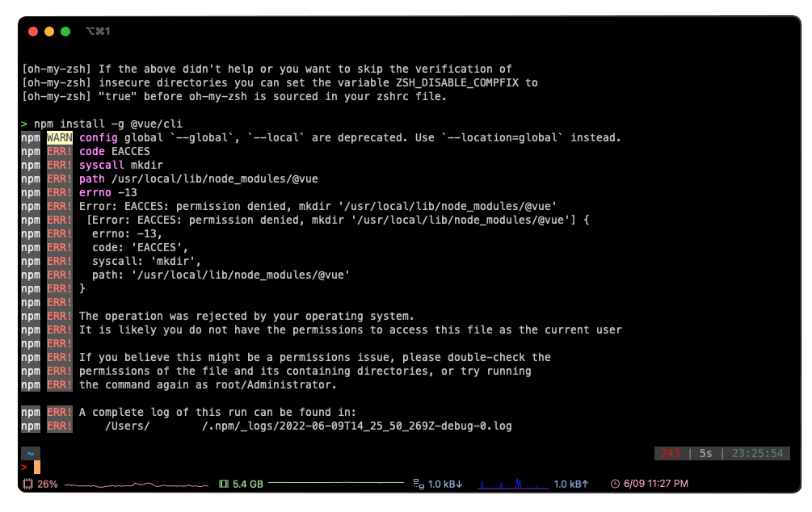Click the red 243 exit code
The height and width of the screenshot is (512, 812).
pyautogui.click(x=670, y=454)
